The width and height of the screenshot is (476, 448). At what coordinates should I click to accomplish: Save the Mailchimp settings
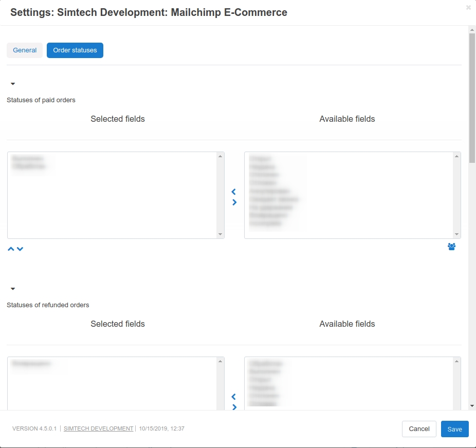[x=455, y=429]
